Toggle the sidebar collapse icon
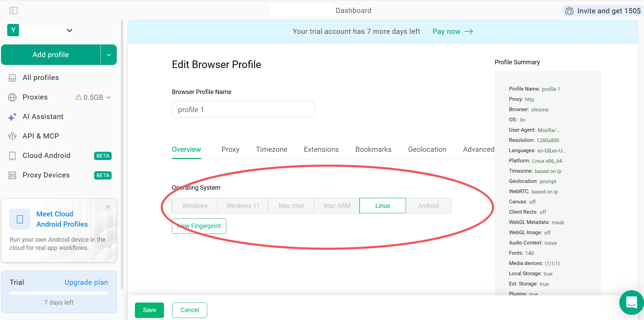Viewport: 644px width, 320px height. pyautogui.click(x=13, y=11)
